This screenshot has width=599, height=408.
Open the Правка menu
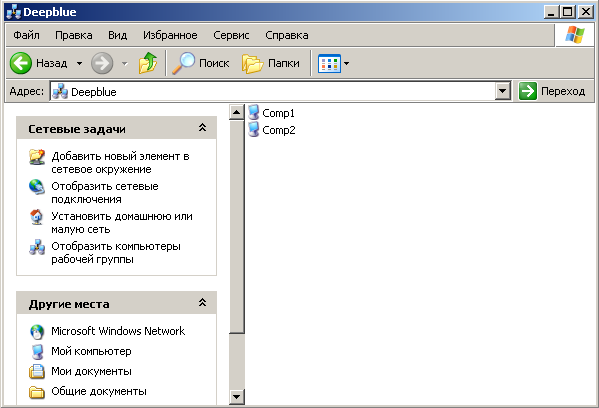[x=74, y=35]
